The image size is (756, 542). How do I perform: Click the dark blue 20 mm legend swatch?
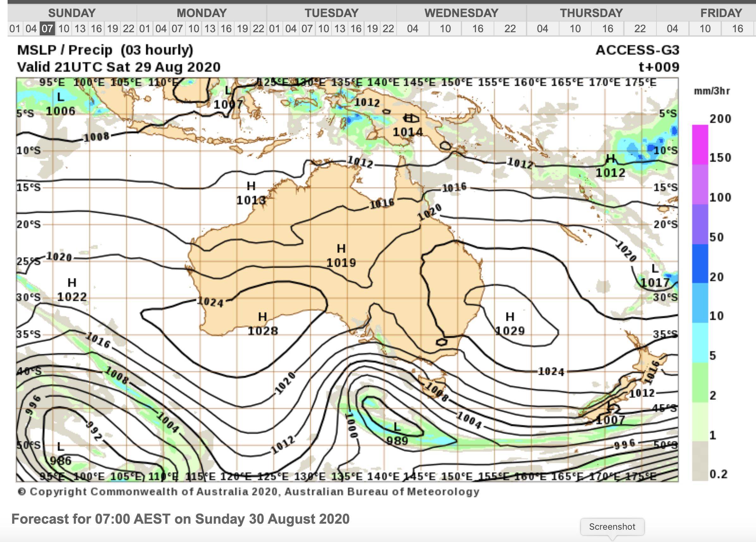(700, 263)
